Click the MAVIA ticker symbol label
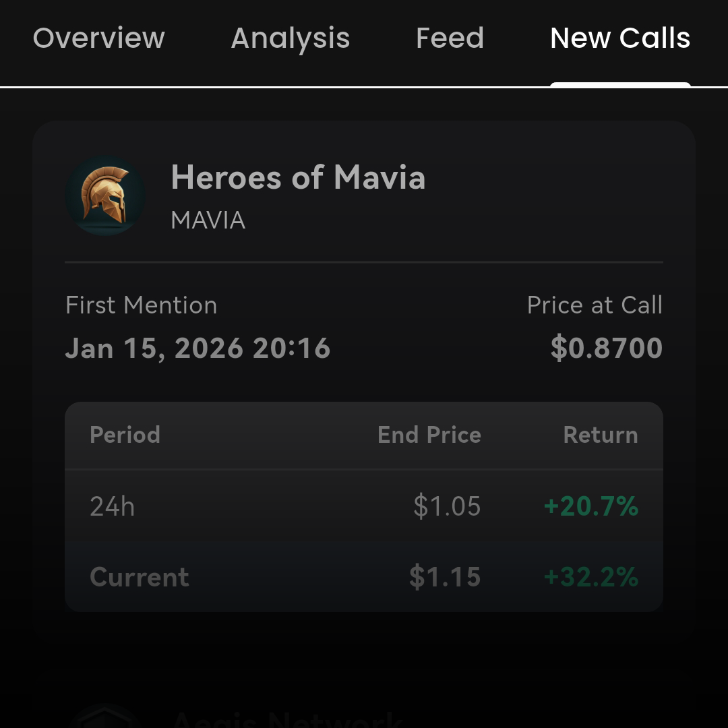This screenshot has width=728, height=728. (208, 220)
